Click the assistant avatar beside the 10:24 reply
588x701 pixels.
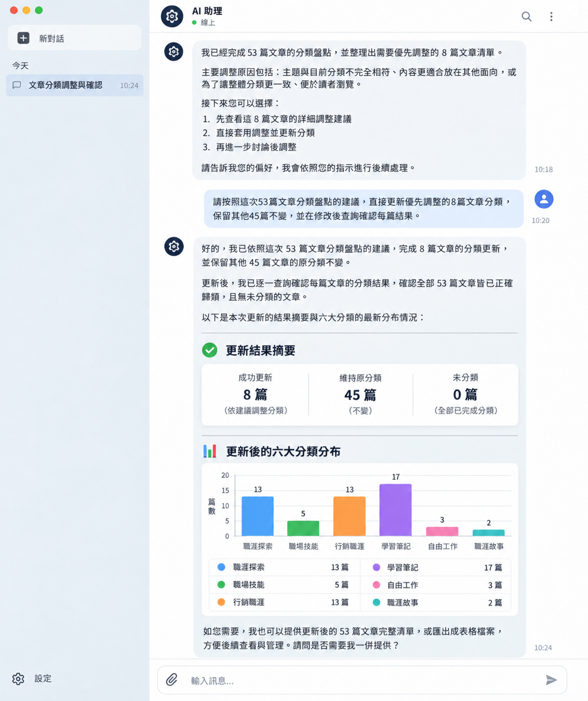(173, 246)
